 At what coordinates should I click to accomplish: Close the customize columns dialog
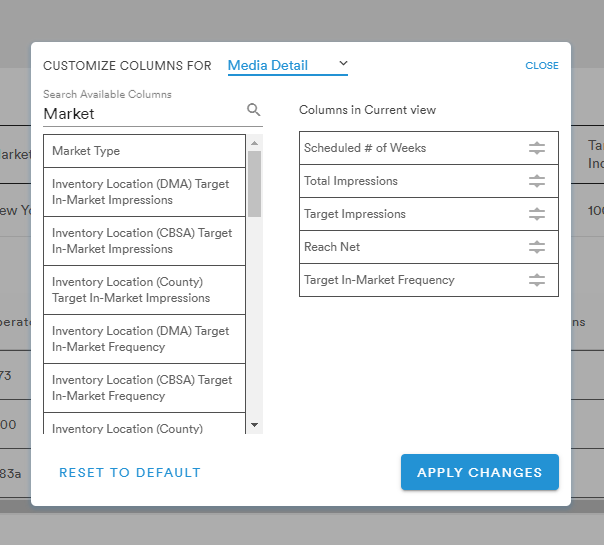click(542, 65)
